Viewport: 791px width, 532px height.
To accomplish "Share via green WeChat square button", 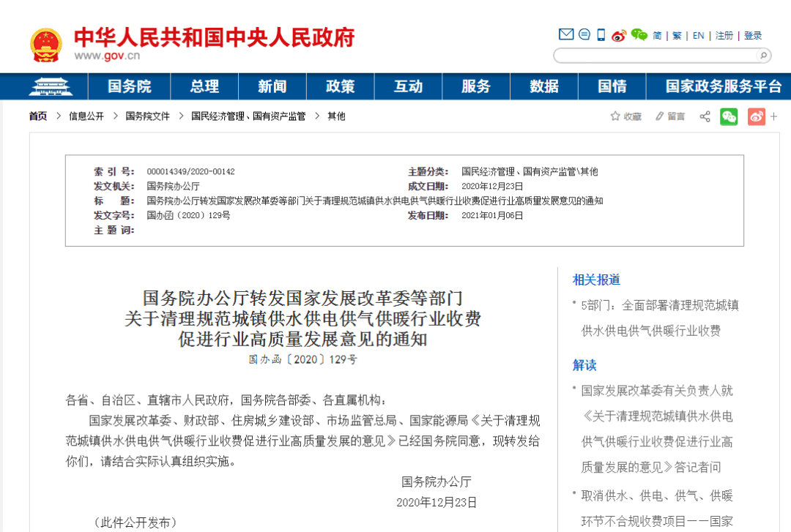I will pyautogui.click(x=729, y=116).
